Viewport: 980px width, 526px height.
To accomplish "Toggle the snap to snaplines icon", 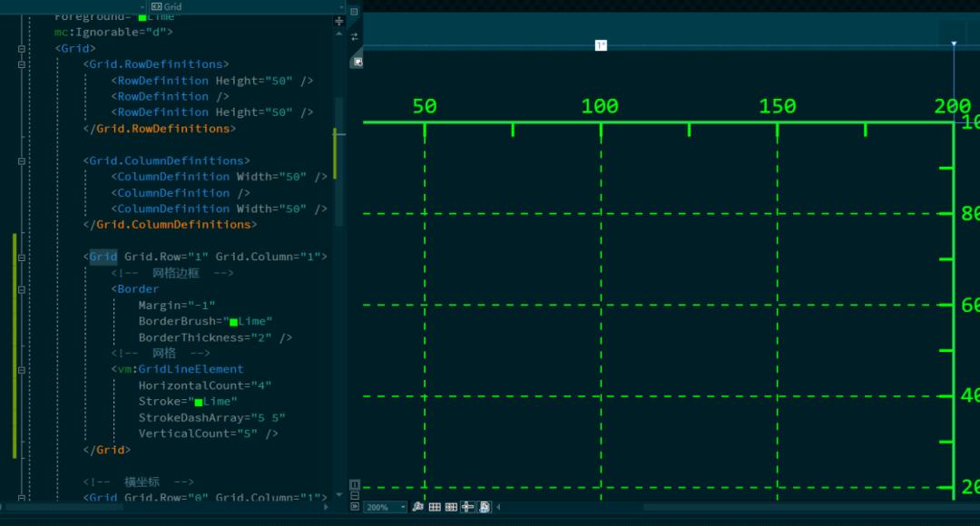I will pos(467,507).
